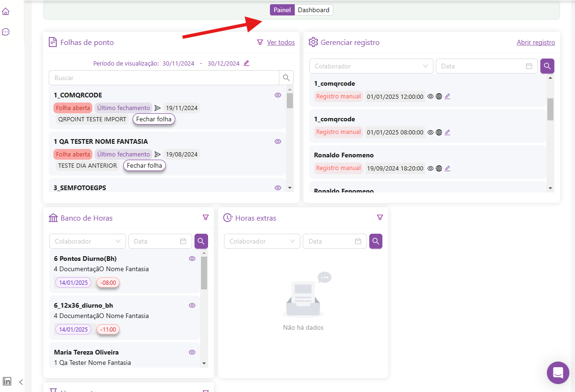Open the Abrir registro link

(536, 42)
